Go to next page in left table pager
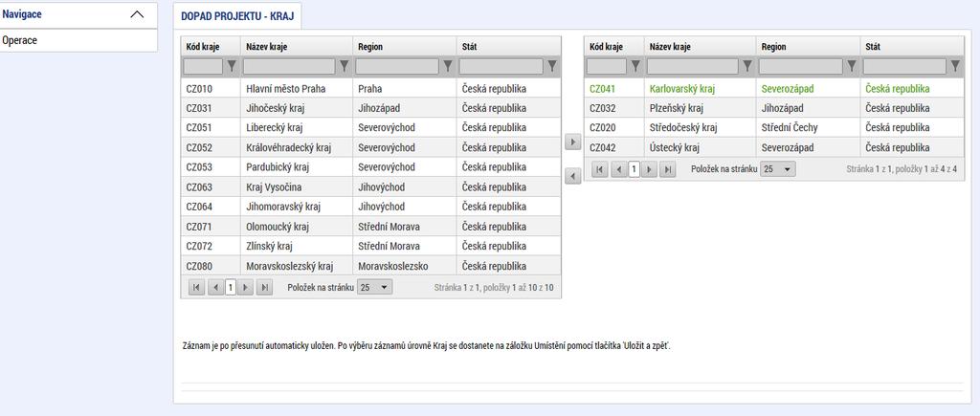Image resolution: width=980 pixels, height=416 pixels. (245, 287)
